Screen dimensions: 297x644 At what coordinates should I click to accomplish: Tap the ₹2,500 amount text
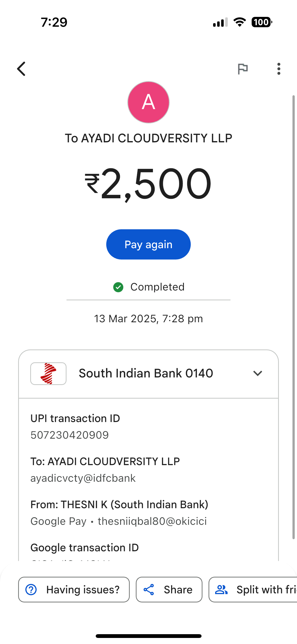click(x=148, y=184)
